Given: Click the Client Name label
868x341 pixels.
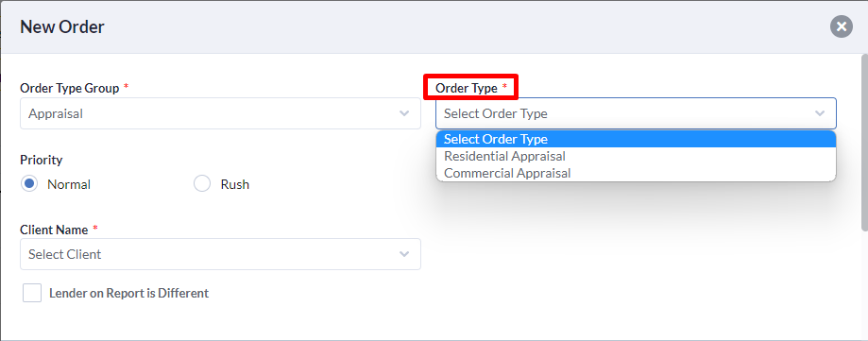Looking at the screenshot, I should coord(54,230).
